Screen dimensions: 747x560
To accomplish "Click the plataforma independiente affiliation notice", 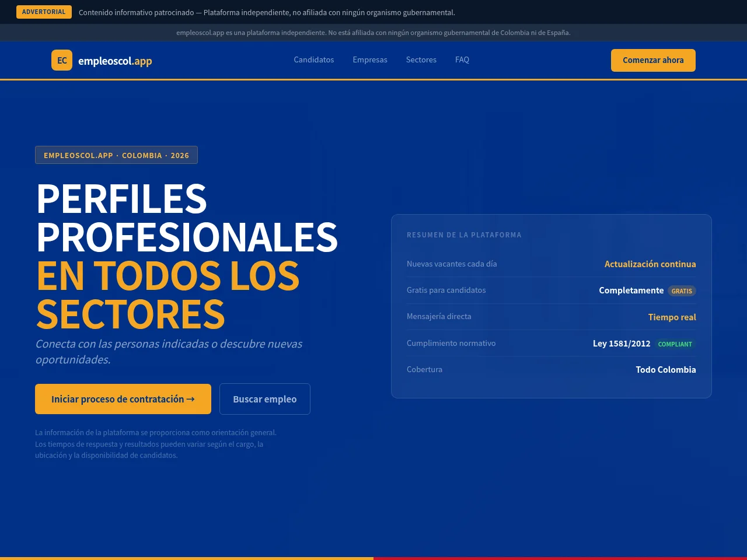I will (x=373, y=33).
